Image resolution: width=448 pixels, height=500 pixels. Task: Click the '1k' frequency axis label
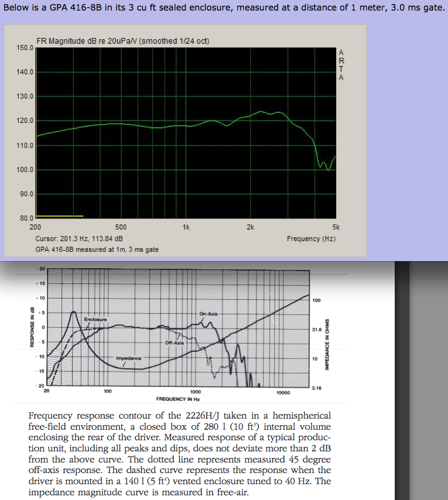click(186, 227)
